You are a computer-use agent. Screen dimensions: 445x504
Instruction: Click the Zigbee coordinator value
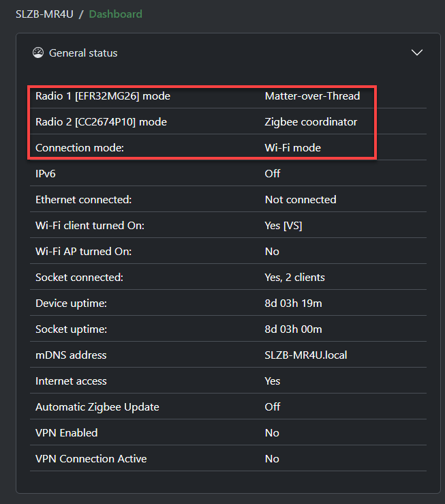coord(311,122)
